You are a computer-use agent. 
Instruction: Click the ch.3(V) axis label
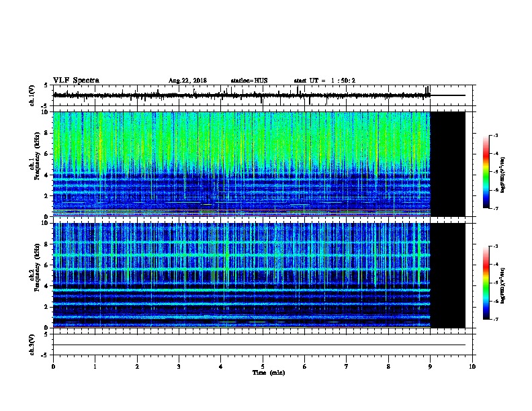click(32, 345)
